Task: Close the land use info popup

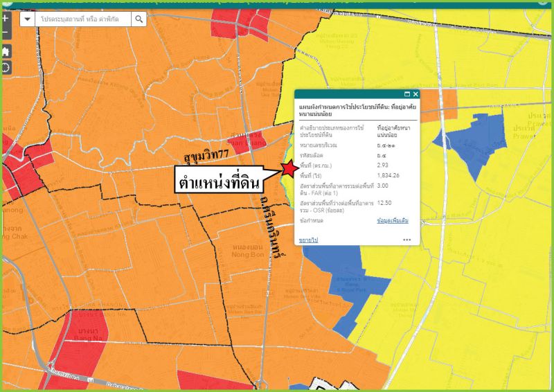Action: (x=415, y=94)
